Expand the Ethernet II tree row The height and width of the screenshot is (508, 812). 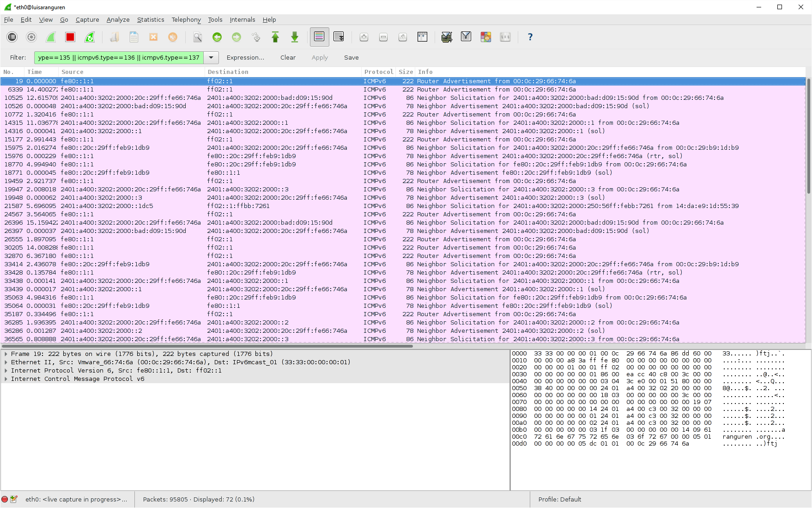pos(6,362)
